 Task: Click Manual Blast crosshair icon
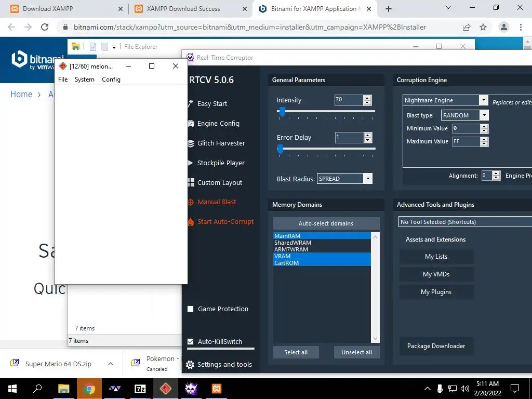click(x=191, y=202)
